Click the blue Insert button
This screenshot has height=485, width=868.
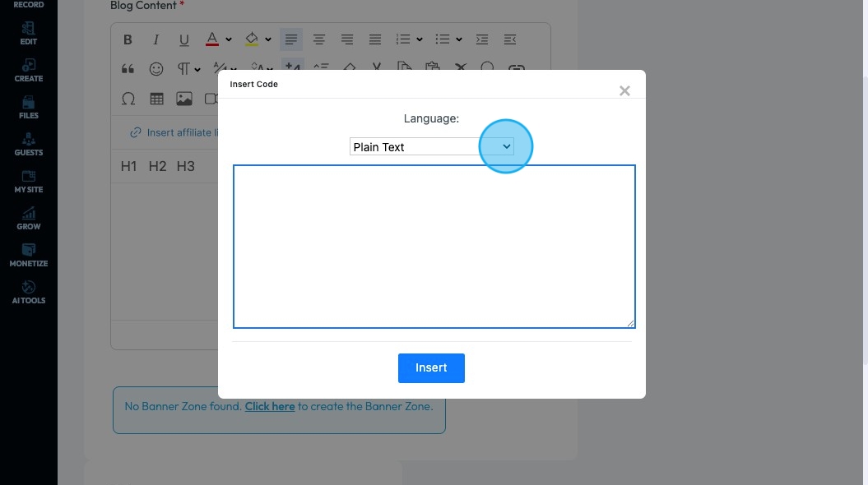click(431, 368)
